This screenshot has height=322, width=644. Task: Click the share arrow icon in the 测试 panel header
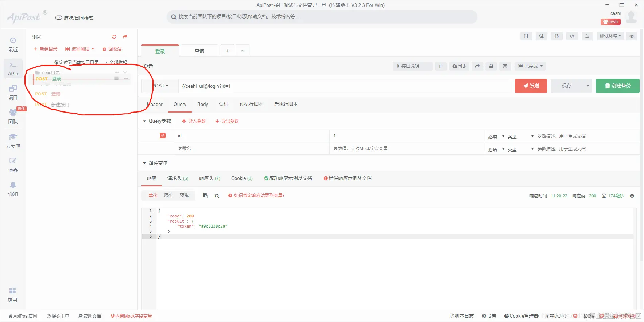(125, 37)
